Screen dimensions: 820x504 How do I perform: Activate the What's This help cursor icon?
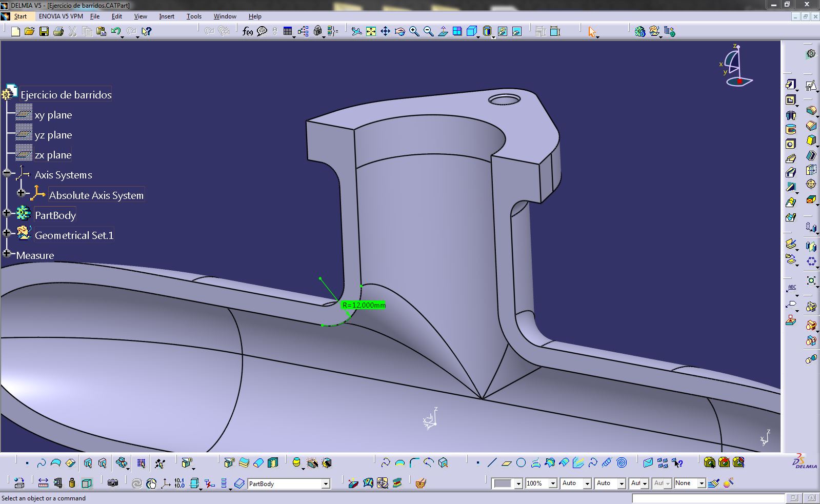(x=147, y=31)
